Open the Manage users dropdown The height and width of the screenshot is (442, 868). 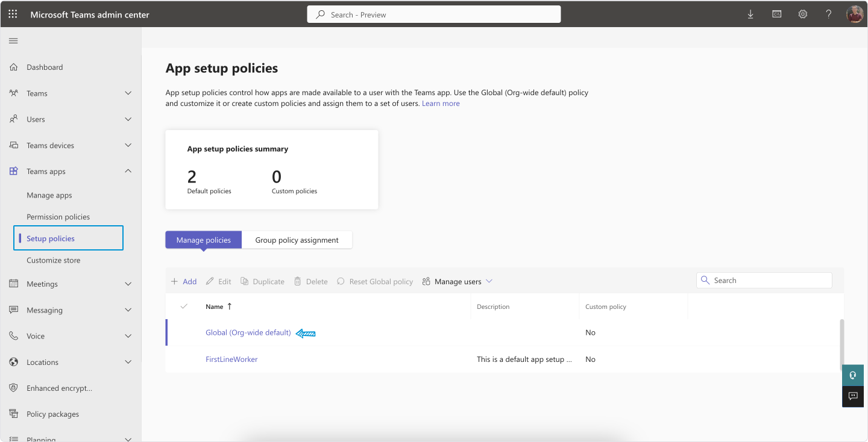458,281
